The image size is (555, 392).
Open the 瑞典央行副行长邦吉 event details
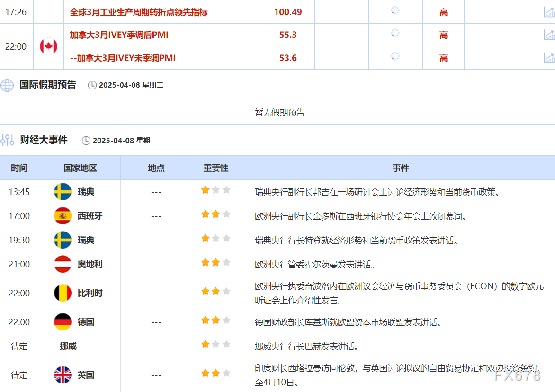tap(377, 192)
